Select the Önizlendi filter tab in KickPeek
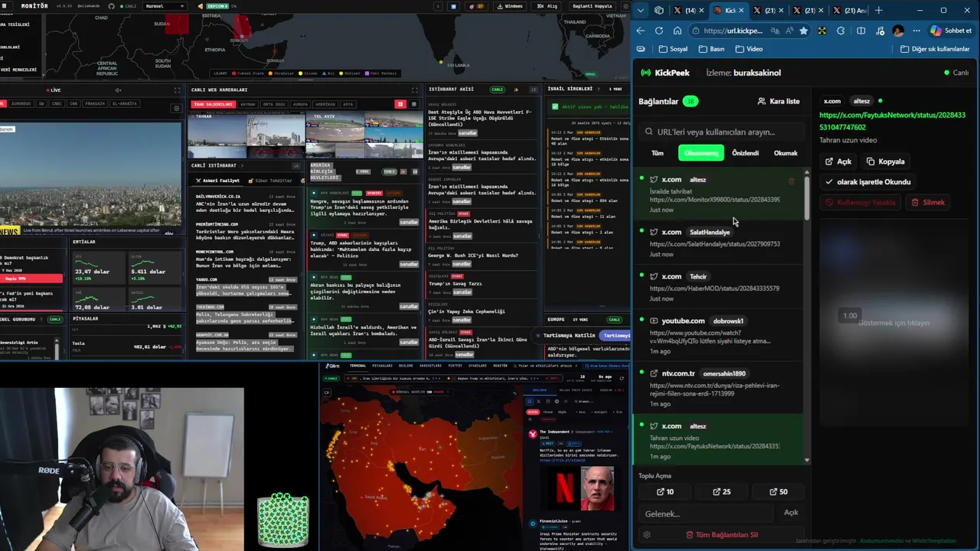980x551 pixels. coord(745,153)
